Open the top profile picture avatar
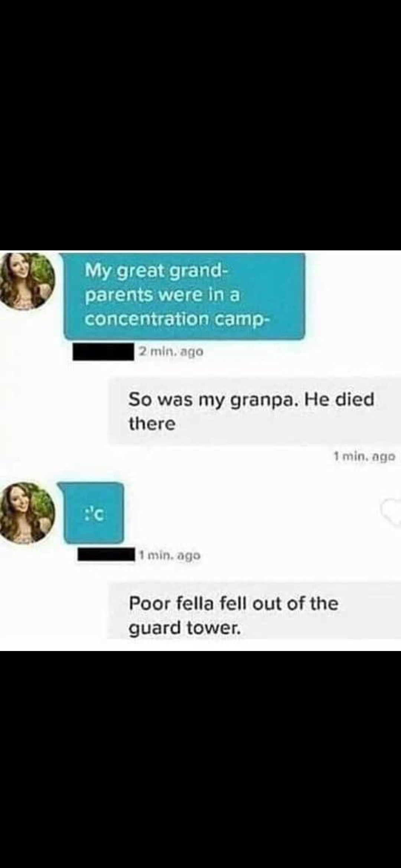 pos(27,280)
